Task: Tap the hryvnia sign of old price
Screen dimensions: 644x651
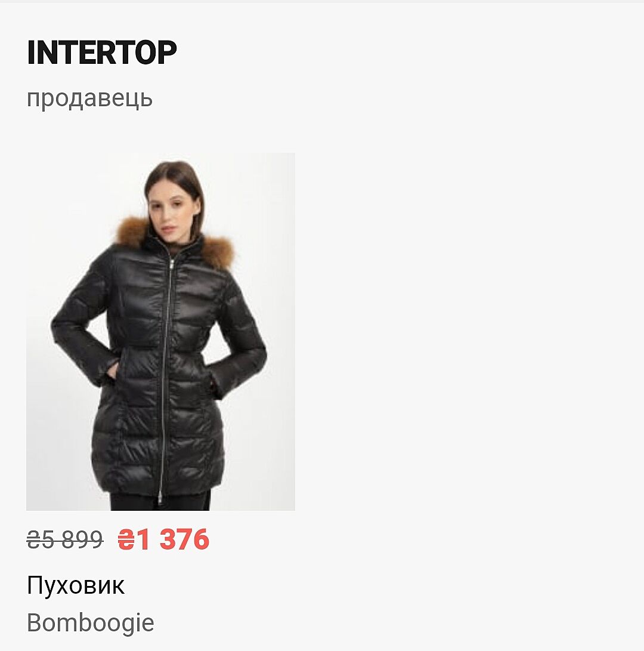Action: click(x=33, y=540)
